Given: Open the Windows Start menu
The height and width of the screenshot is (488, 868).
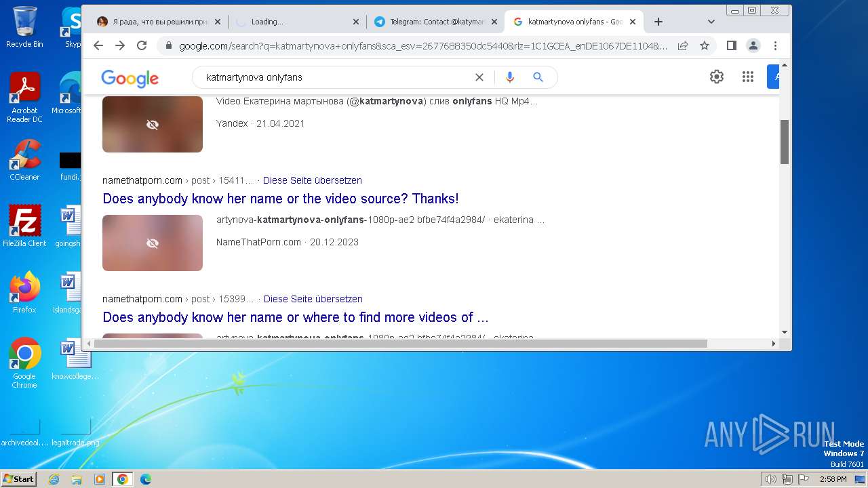Looking at the screenshot, I should click(19, 479).
